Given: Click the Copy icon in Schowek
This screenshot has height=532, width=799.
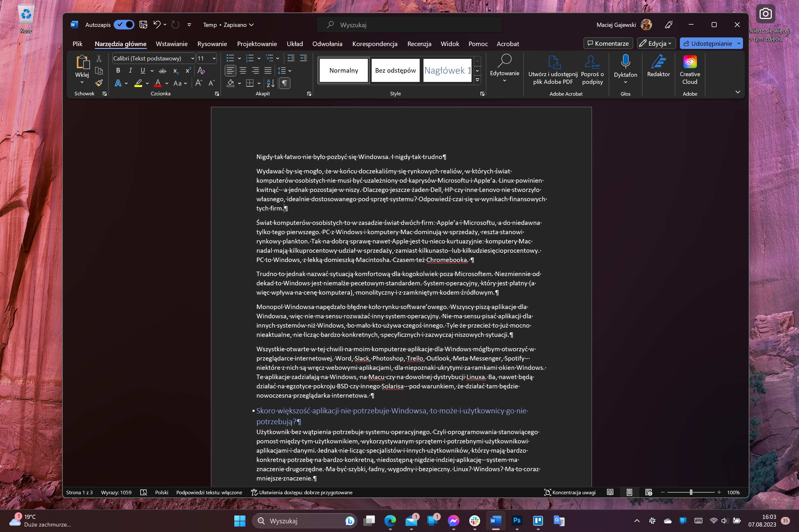Looking at the screenshot, I should click(x=99, y=71).
